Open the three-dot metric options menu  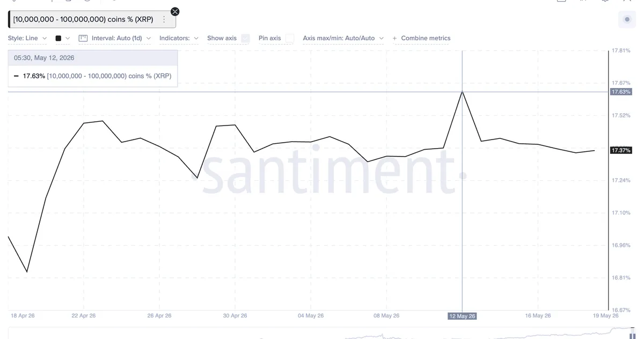pos(164,19)
